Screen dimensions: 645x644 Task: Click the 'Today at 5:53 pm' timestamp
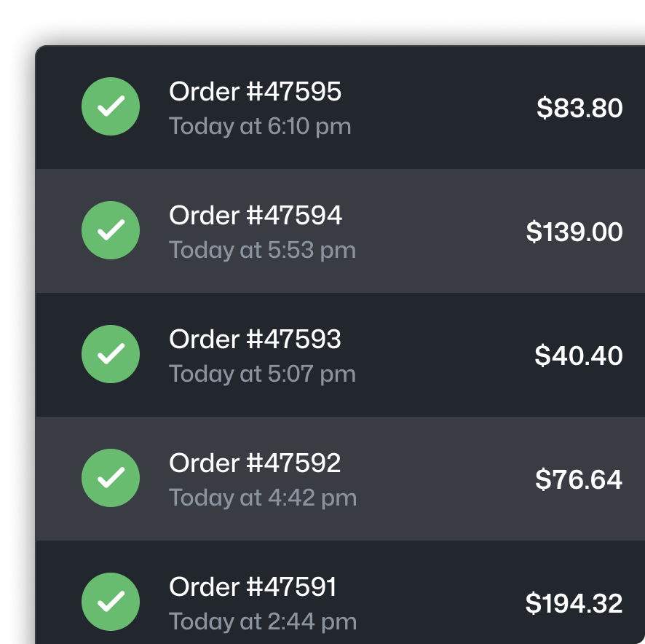tap(263, 250)
